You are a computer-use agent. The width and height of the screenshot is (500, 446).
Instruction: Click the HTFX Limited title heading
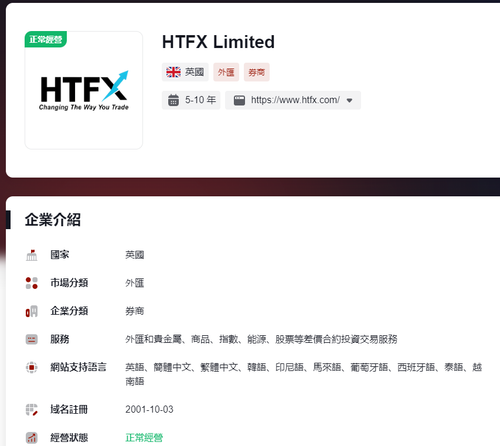point(218,42)
